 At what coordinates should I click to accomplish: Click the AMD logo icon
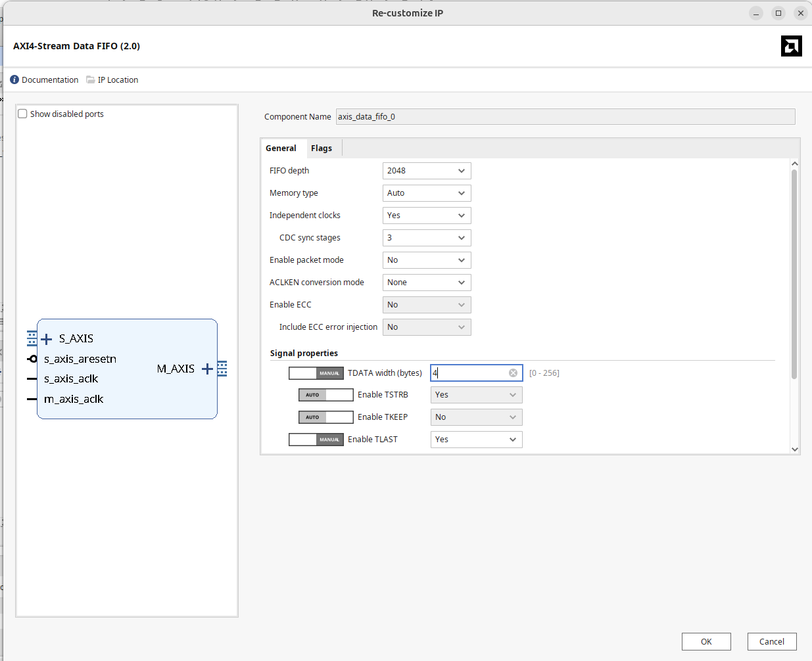tap(791, 46)
